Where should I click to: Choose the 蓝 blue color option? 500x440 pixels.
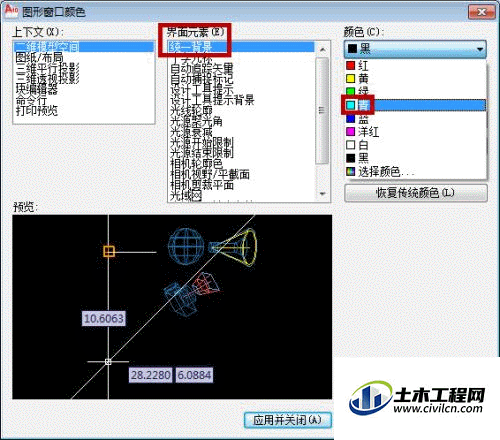click(x=415, y=119)
